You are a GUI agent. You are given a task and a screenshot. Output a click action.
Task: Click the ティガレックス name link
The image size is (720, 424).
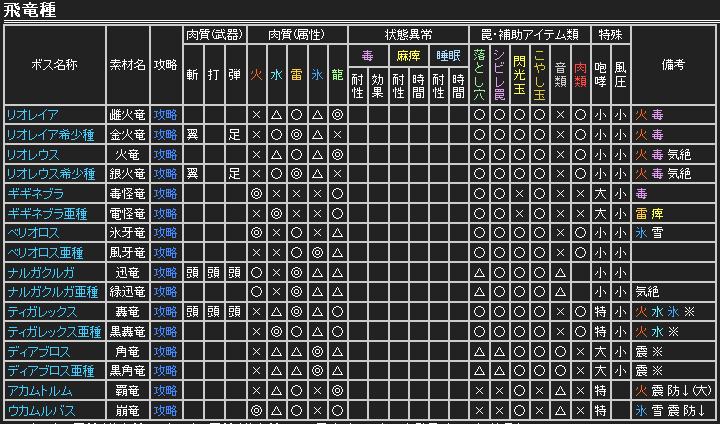tap(39, 312)
